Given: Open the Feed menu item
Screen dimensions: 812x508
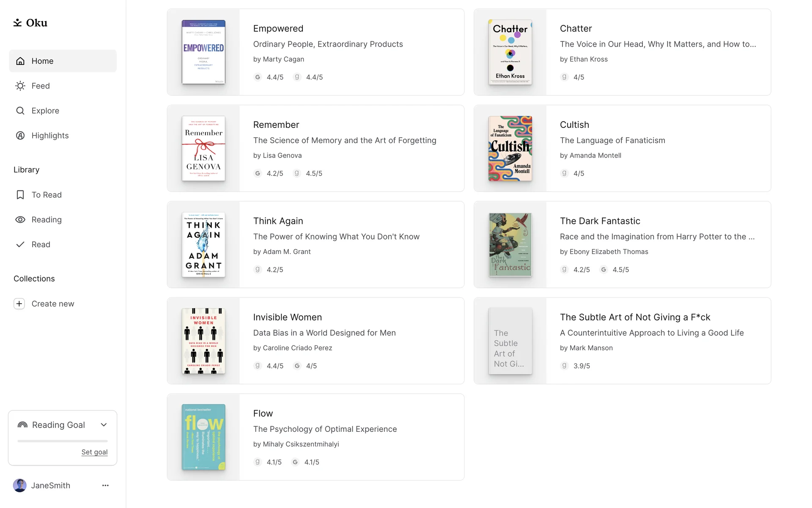Looking at the screenshot, I should 41,86.
